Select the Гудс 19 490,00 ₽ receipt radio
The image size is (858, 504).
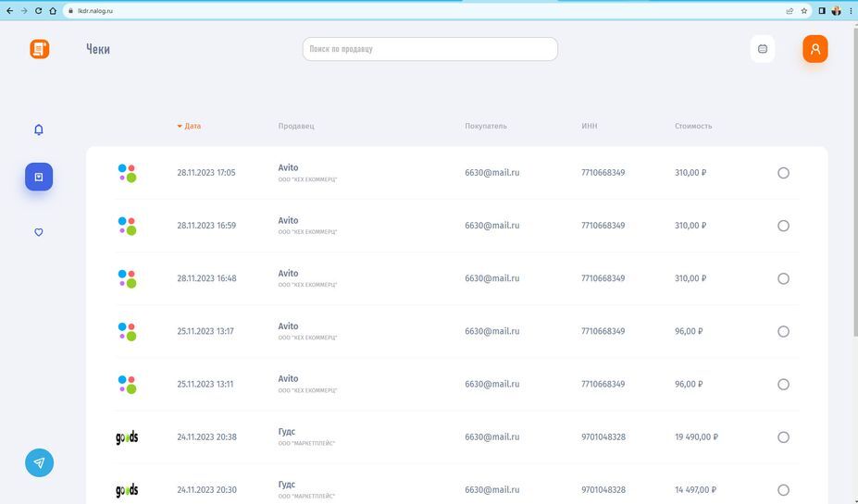(783, 437)
